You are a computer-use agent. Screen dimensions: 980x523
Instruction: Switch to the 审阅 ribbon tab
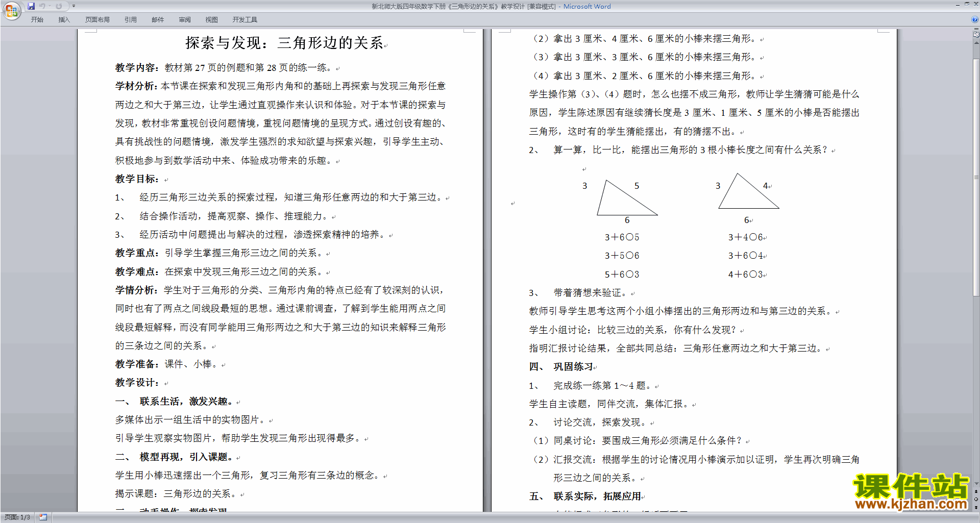[185, 20]
